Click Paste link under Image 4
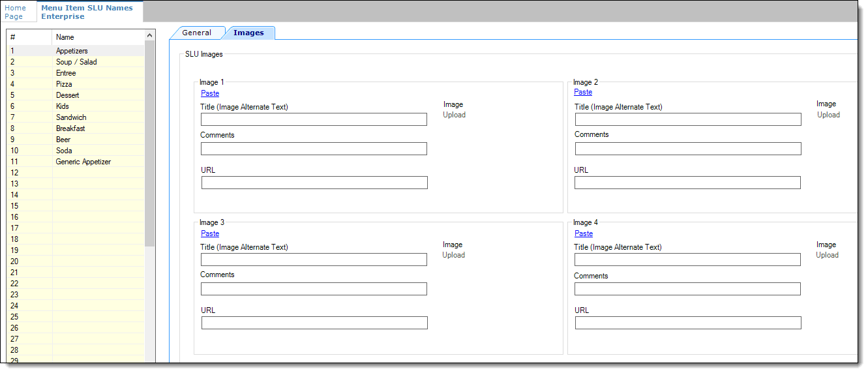 click(x=584, y=233)
